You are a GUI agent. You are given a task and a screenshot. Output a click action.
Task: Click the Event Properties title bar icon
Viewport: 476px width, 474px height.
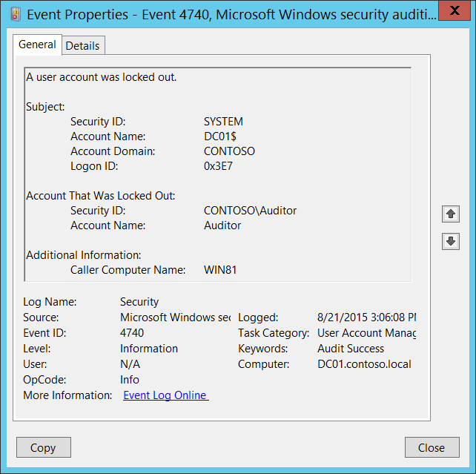(x=15, y=13)
